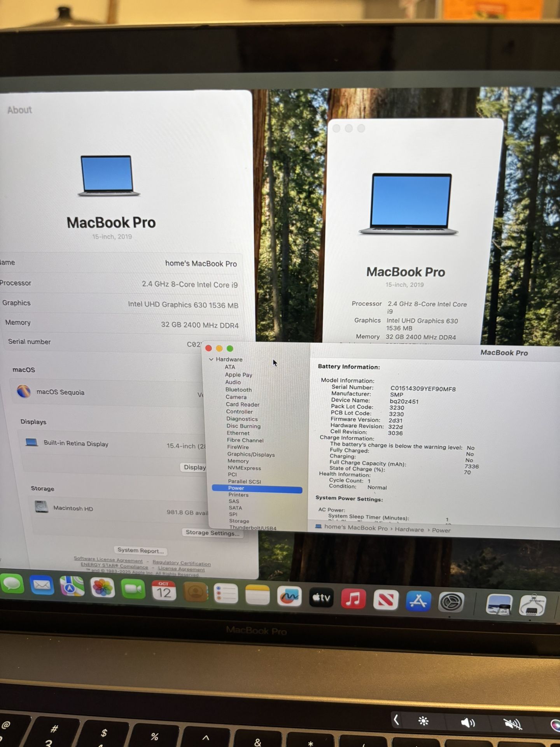Click home's MacBook Pro in path bar
This screenshot has width=560, height=747.
[355, 528]
